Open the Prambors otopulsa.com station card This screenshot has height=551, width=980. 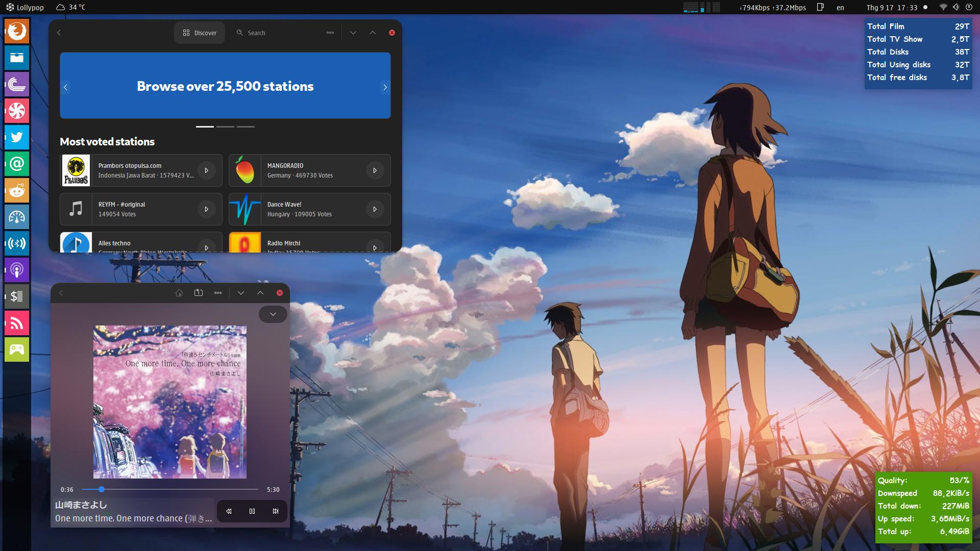coord(141,170)
